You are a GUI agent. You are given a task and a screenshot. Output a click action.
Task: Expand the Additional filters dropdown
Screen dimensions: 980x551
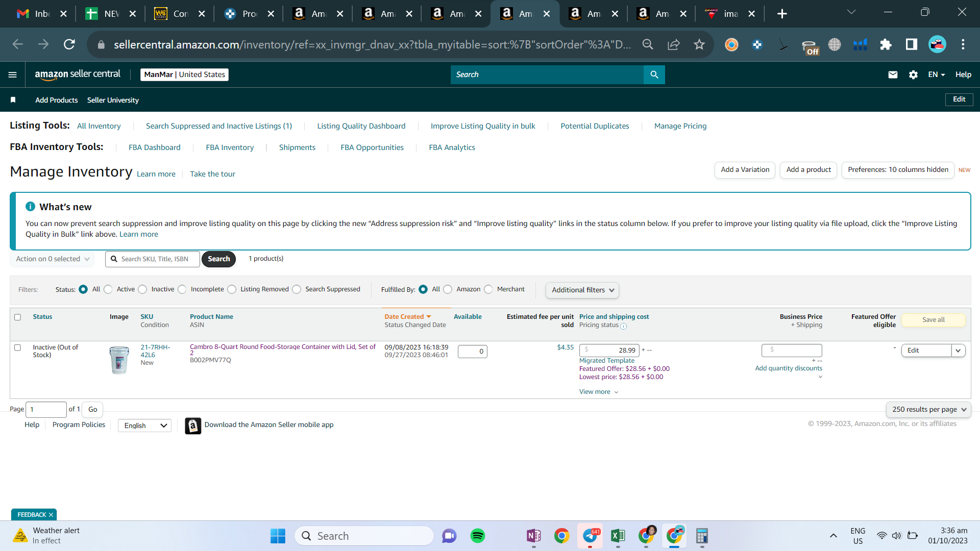582,290
